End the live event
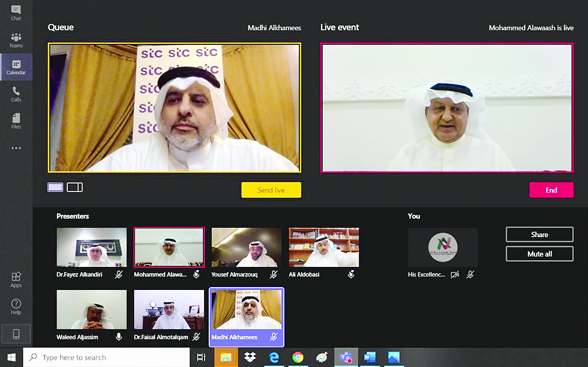The width and height of the screenshot is (588, 367). pyautogui.click(x=551, y=190)
